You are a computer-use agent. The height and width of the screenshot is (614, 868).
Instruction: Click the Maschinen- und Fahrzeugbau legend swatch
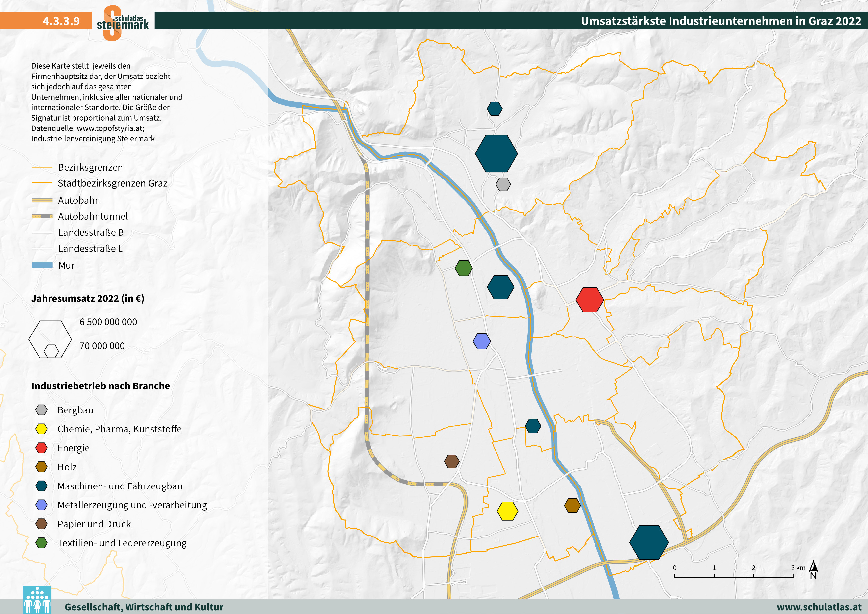[41, 486]
